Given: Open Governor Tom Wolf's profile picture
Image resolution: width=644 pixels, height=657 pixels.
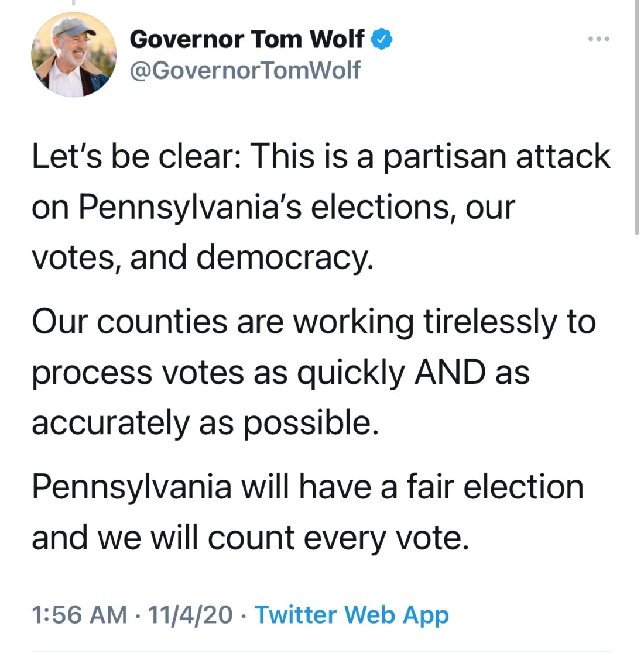Looking at the screenshot, I should [x=74, y=54].
